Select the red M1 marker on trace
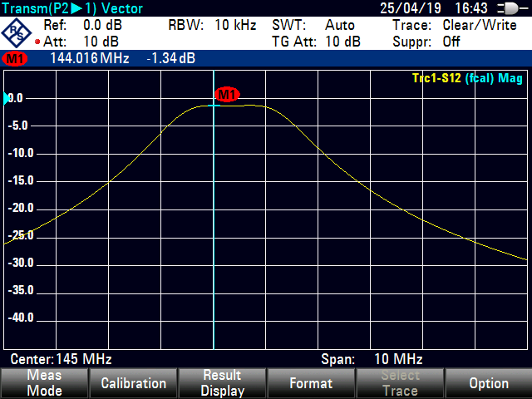The height and width of the screenshot is (399, 532). [227, 94]
